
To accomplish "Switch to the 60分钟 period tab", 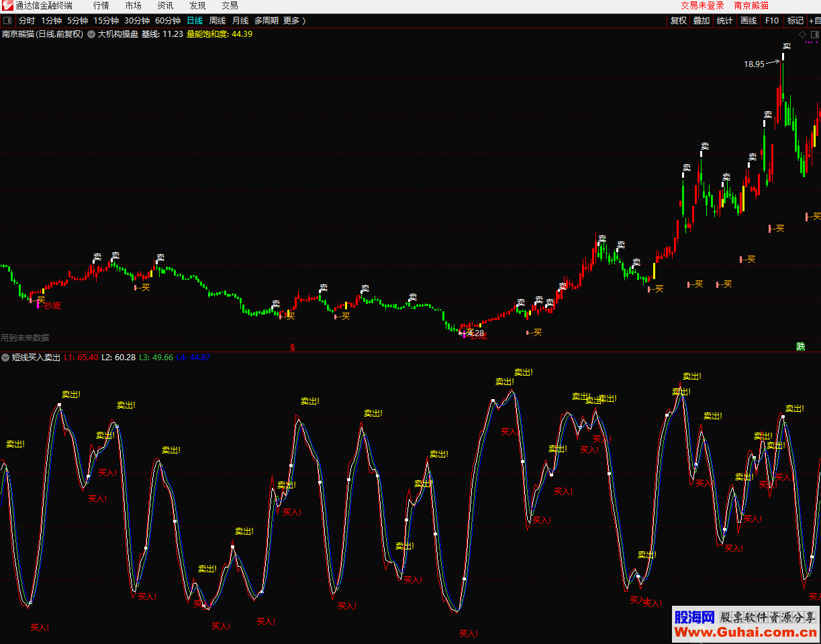I will coord(168,21).
